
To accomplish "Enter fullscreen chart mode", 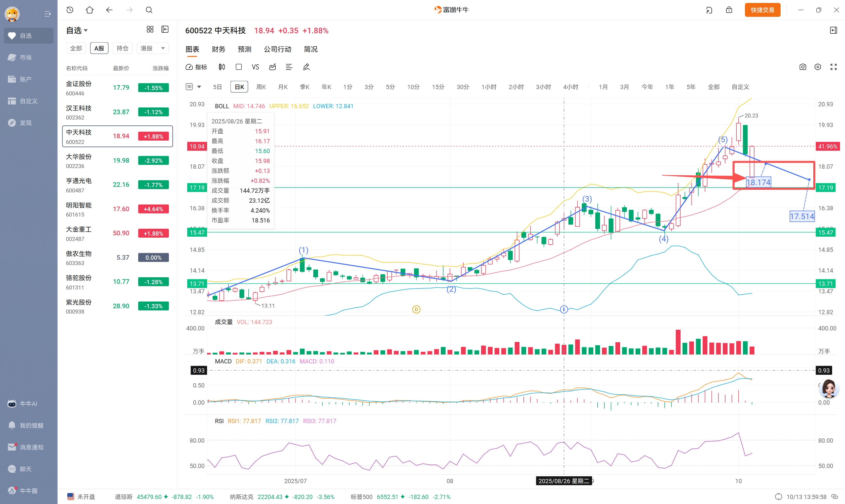I will [x=833, y=67].
